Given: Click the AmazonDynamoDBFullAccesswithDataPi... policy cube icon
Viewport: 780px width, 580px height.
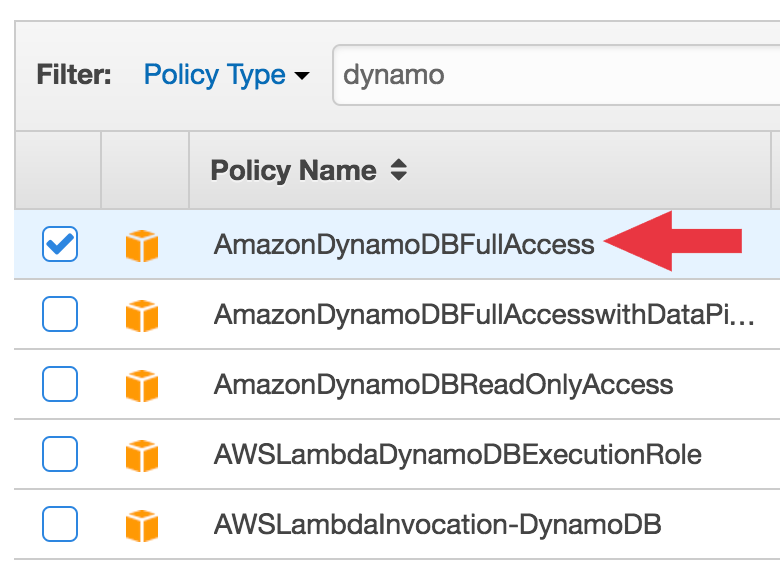Looking at the screenshot, I should point(142,316).
